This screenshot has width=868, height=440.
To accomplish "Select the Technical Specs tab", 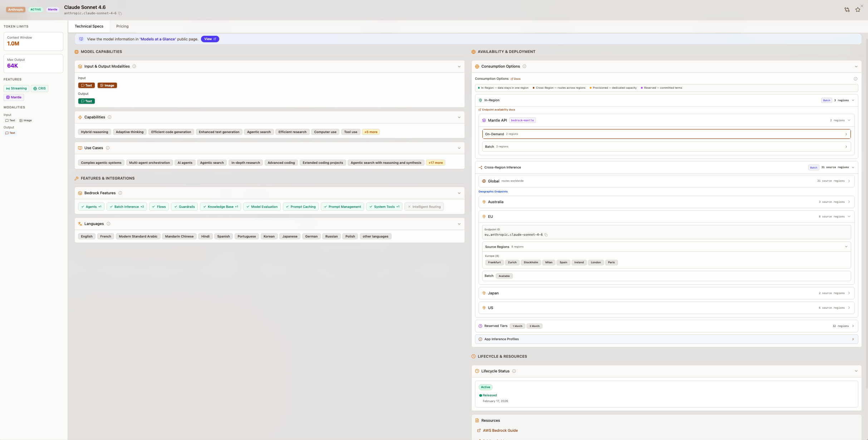I will click(x=89, y=26).
